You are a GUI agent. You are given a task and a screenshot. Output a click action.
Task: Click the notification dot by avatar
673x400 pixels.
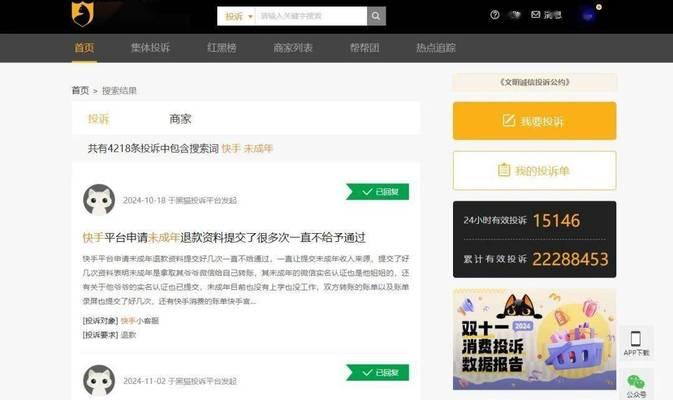coord(599,7)
